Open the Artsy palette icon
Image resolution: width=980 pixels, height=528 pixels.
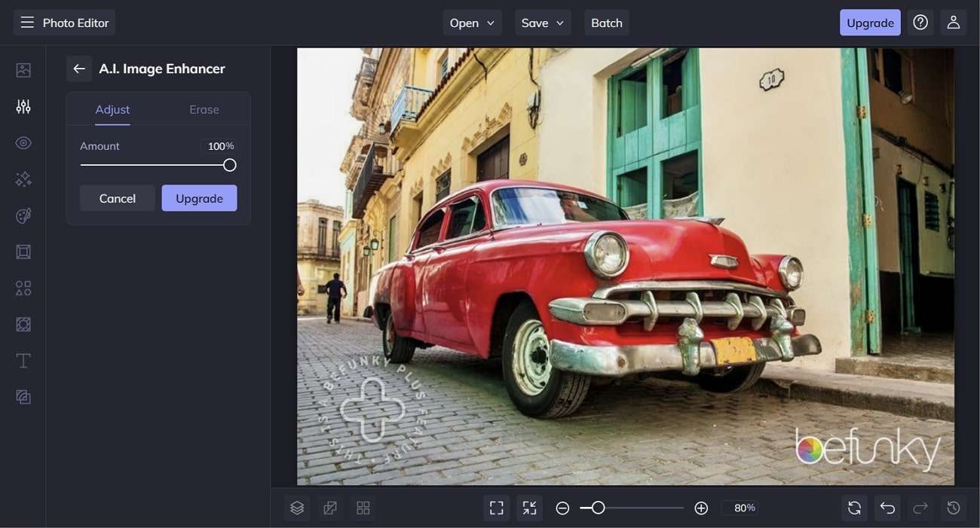point(23,216)
